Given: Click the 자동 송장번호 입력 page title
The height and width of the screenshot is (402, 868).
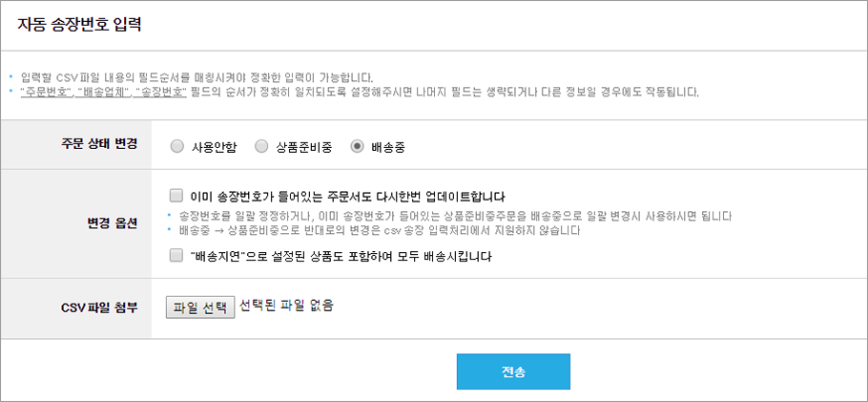Looking at the screenshot, I should pyautogui.click(x=80, y=26).
